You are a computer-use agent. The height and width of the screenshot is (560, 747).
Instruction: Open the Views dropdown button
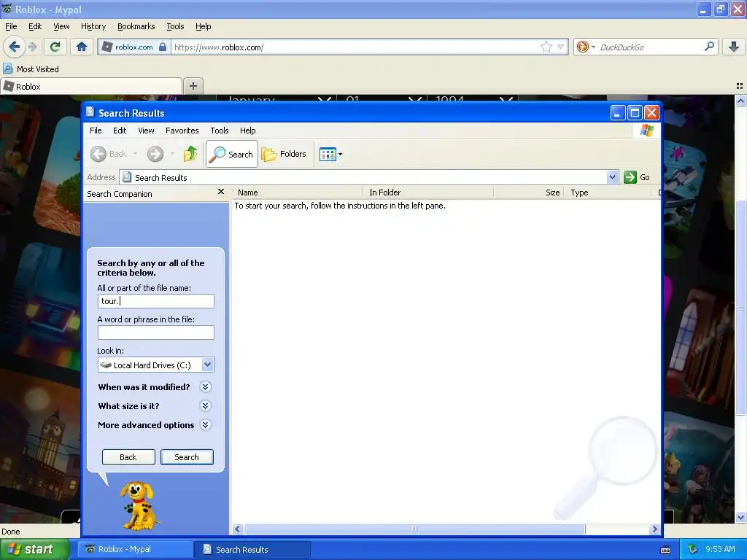point(330,154)
